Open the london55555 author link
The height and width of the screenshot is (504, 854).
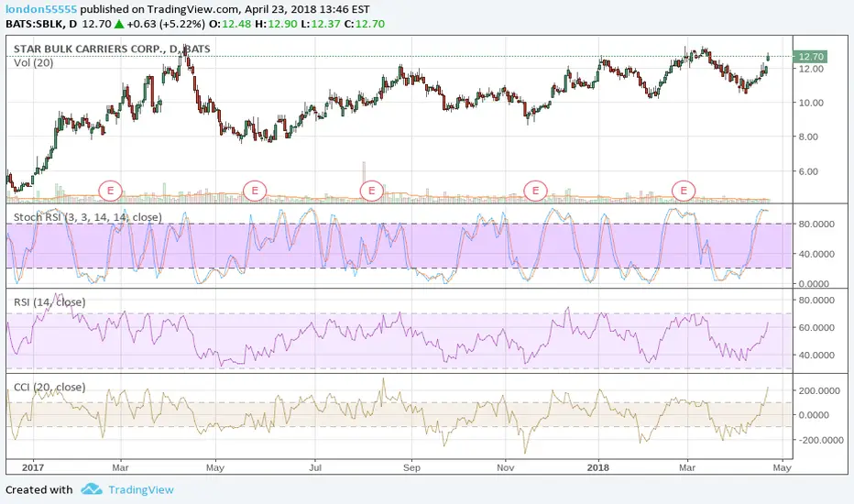pos(41,9)
